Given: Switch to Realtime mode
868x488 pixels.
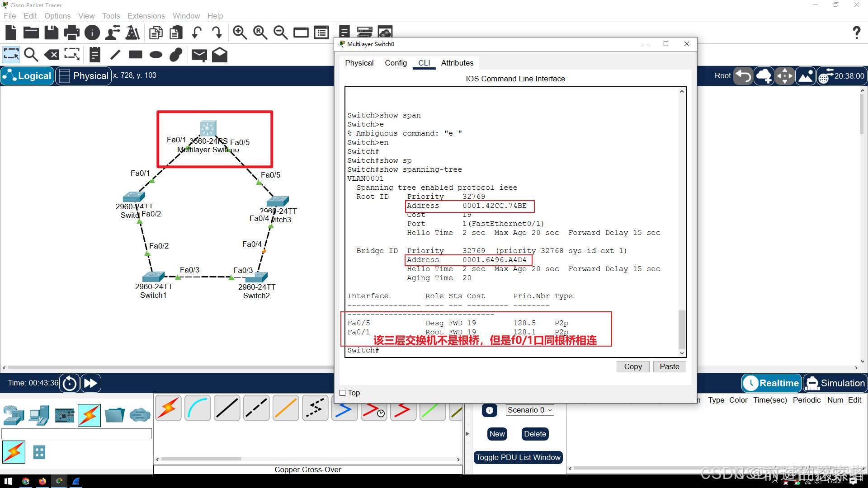Looking at the screenshot, I should point(772,383).
